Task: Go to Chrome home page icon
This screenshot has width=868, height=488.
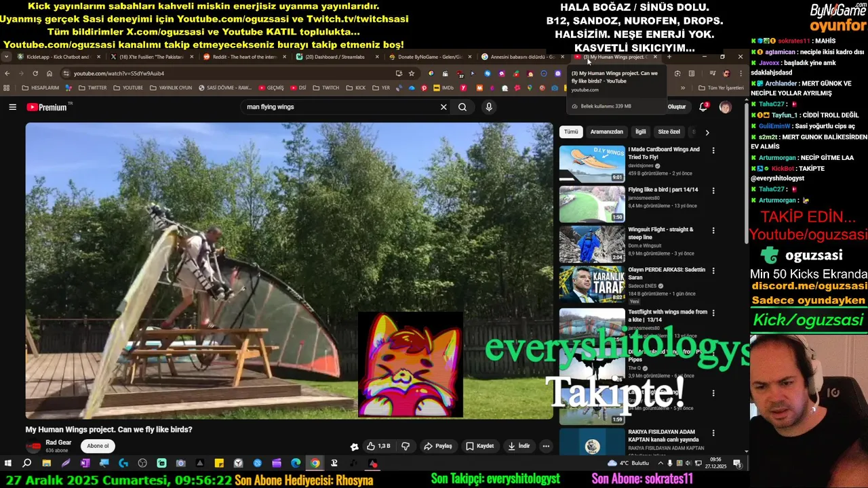Action: pyautogui.click(x=50, y=73)
